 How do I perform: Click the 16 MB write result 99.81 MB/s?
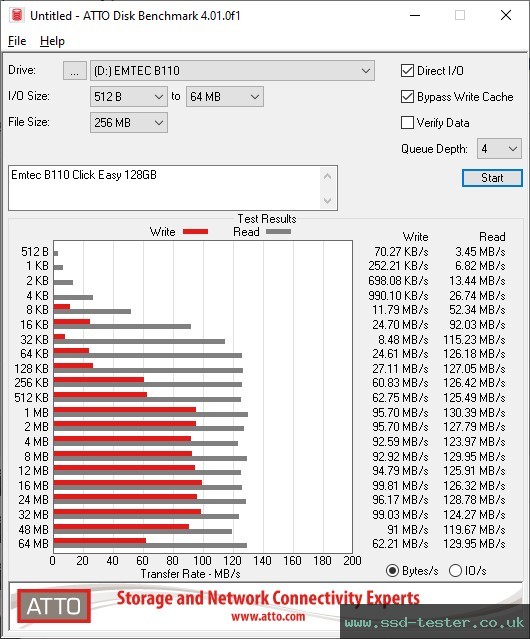point(400,485)
